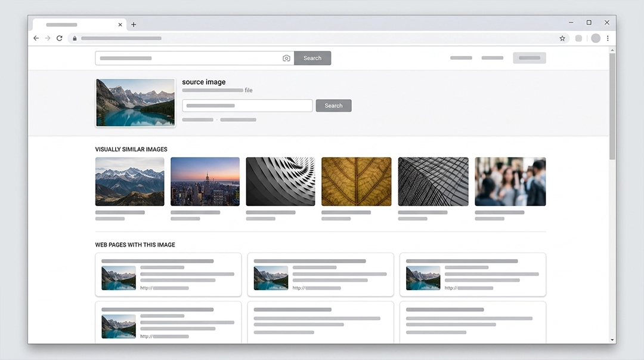The height and width of the screenshot is (360, 644).
Task: Bookmark this page with the star icon
Action: click(562, 38)
